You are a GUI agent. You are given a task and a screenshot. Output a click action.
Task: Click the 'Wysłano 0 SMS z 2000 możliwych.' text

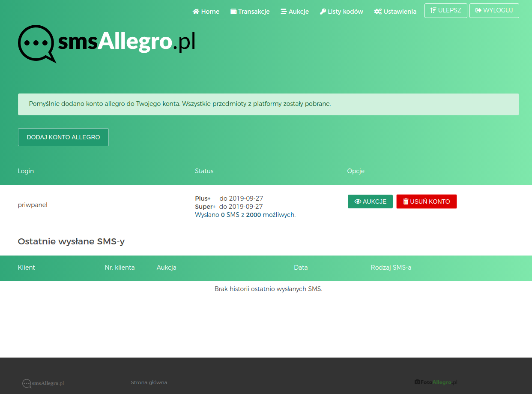pyautogui.click(x=245, y=215)
